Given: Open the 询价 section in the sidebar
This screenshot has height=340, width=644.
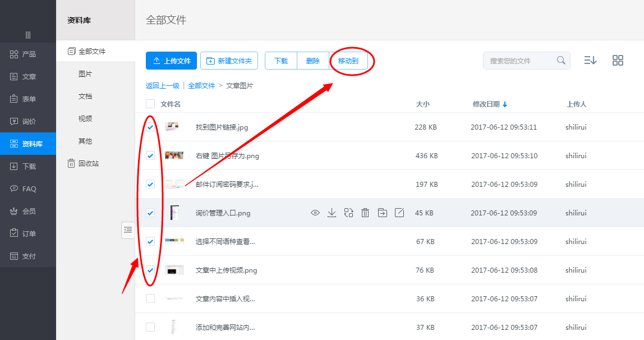Looking at the screenshot, I should point(28,121).
